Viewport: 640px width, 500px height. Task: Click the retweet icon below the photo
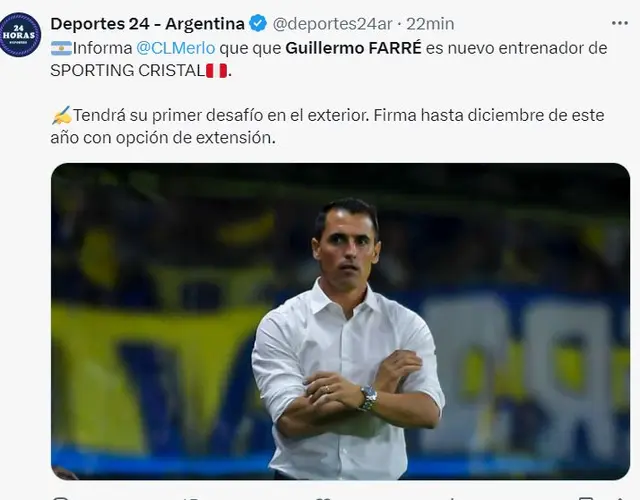pyautogui.click(x=190, y=498)
